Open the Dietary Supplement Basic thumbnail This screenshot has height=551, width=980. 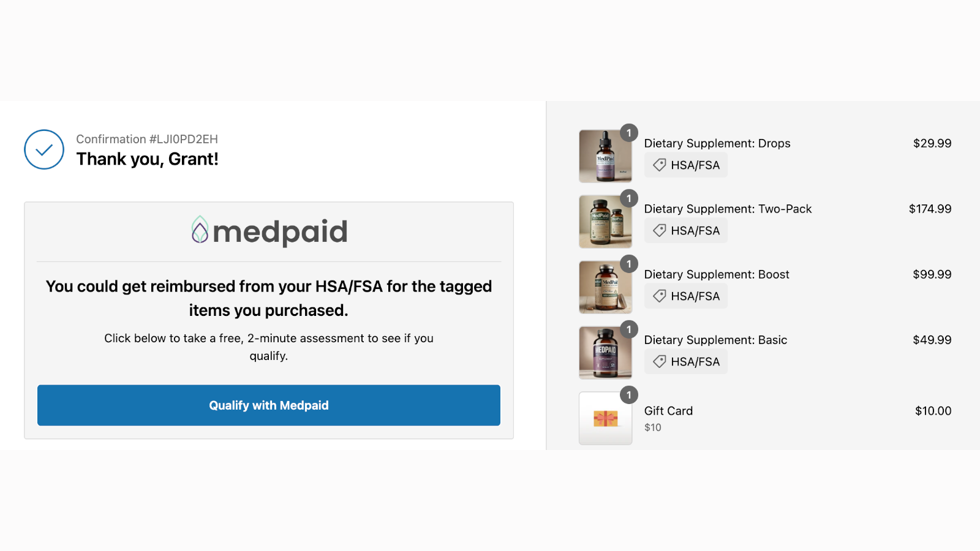coord(605,353)
